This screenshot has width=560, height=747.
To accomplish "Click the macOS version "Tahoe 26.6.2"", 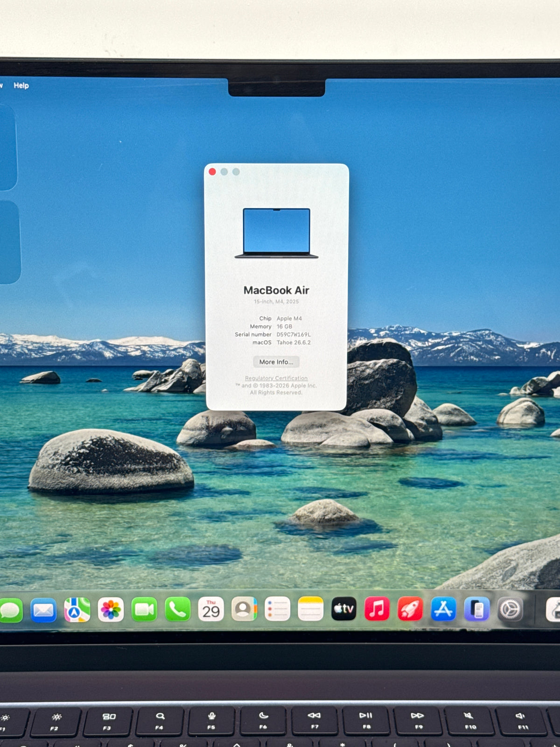I will [x=294, y=342].
